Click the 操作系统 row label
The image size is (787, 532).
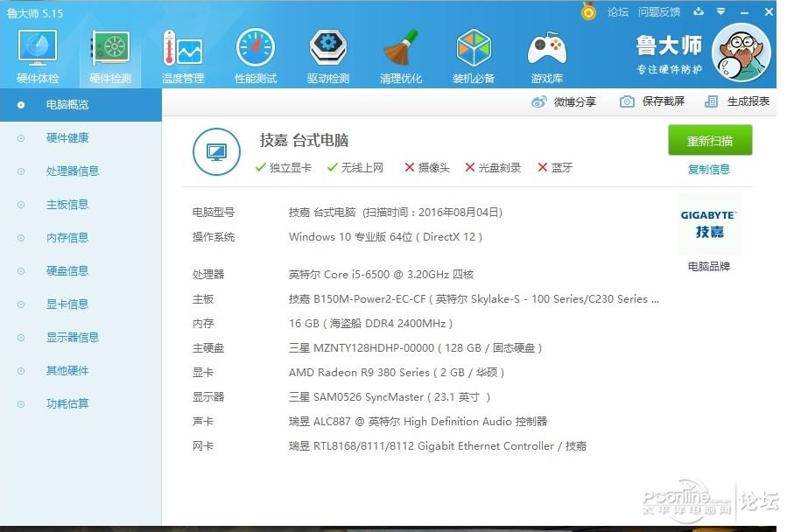pyautogui.click(x=214, y=237)
